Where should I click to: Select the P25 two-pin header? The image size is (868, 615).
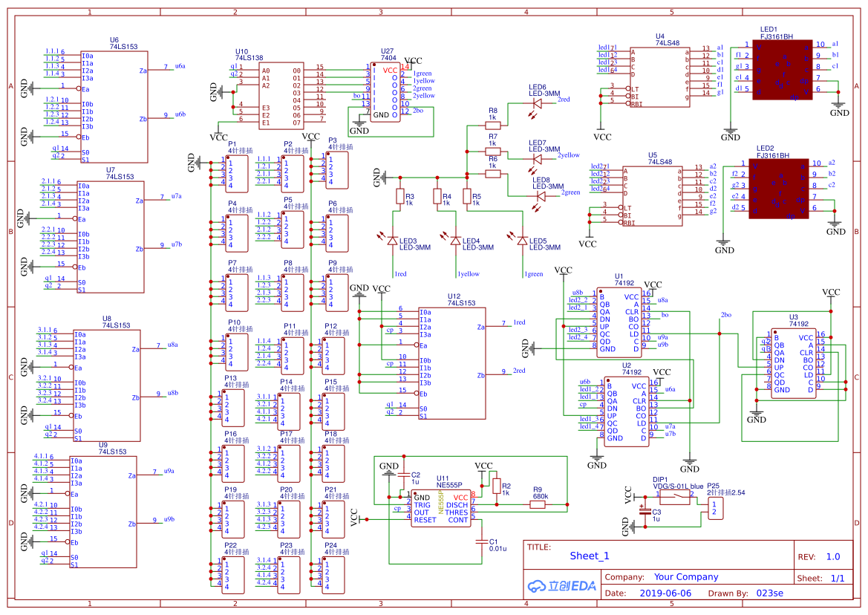[714, 508]
